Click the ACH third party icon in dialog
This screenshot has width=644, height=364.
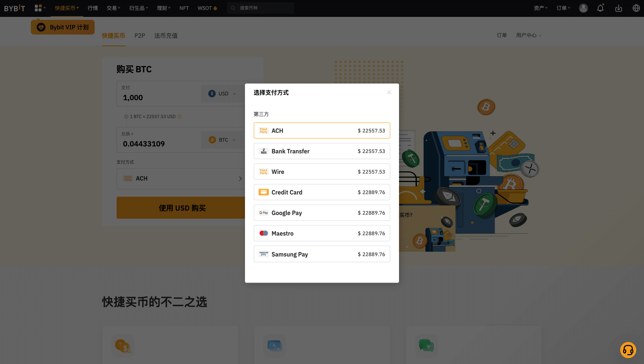coord(264,131)
